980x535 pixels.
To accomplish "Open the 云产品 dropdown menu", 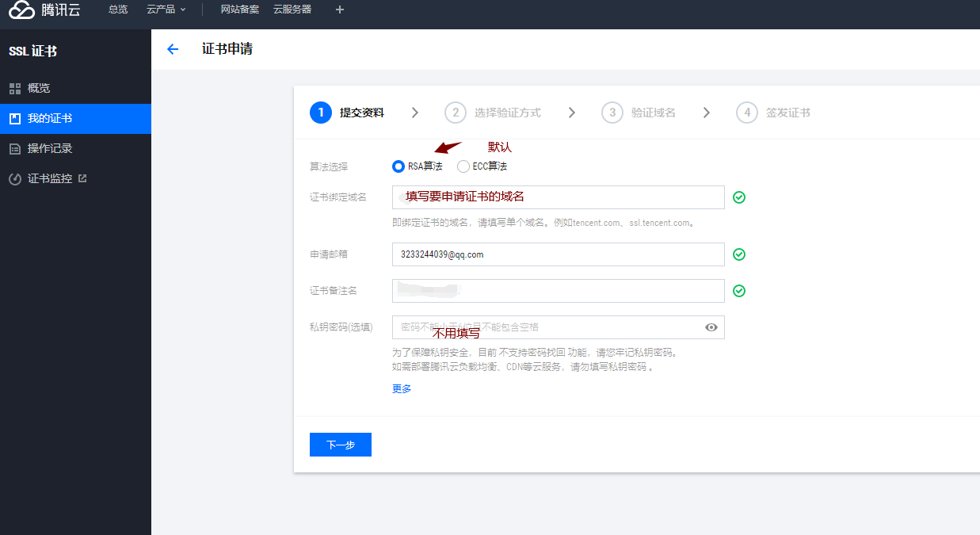I will (x=166, y=10).
